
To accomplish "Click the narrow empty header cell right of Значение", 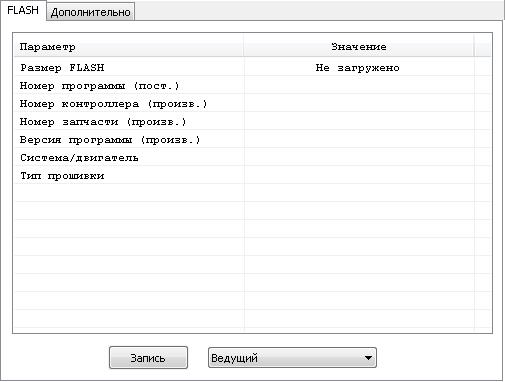I will [482, 47].
